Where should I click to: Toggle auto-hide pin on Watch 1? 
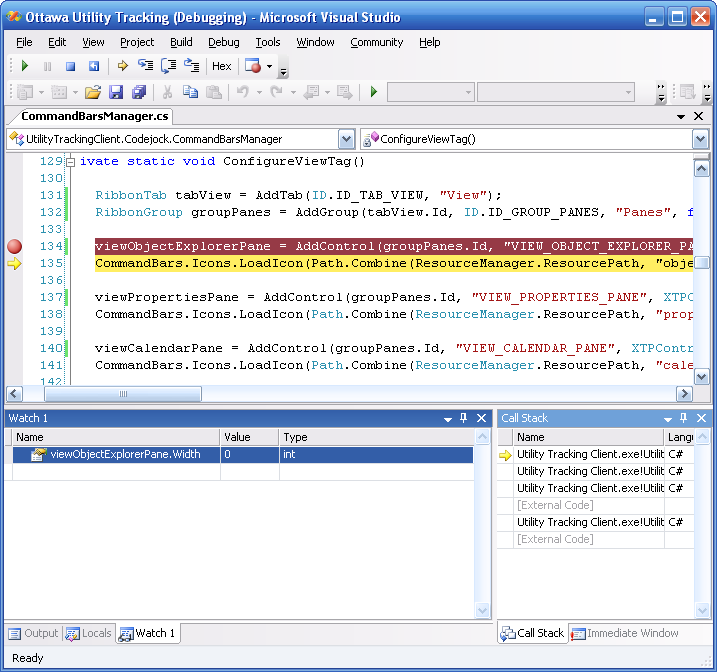point(464,418)
